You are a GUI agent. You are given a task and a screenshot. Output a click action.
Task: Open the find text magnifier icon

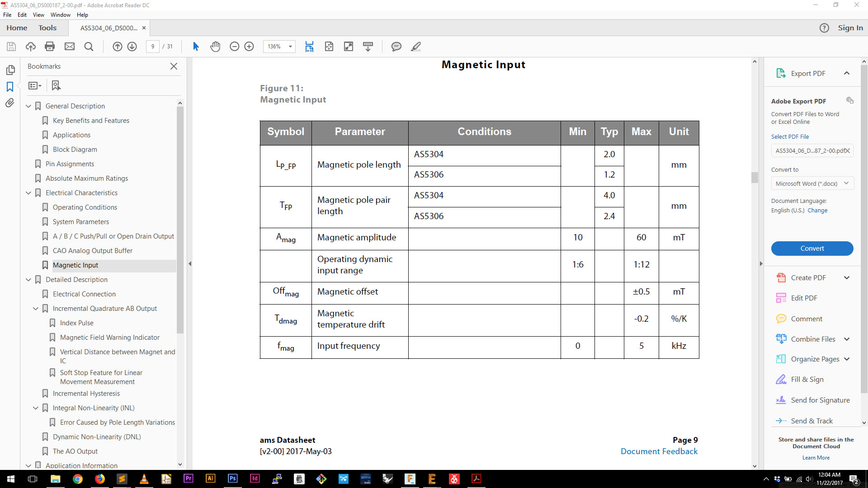pyautogui.click(x=89, y=47)
